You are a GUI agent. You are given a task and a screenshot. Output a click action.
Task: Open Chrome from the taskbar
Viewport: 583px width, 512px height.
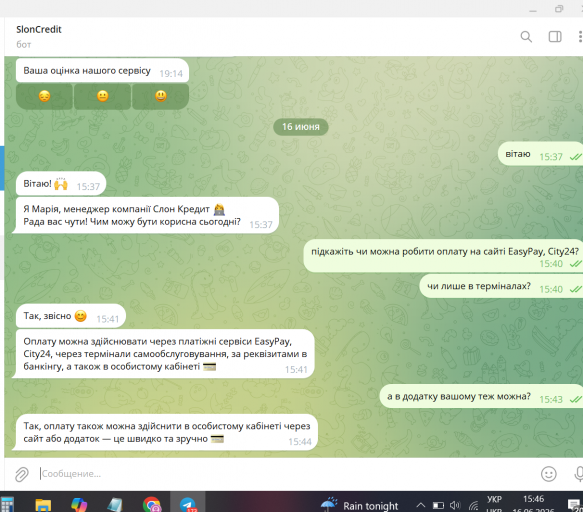[152, 505]
